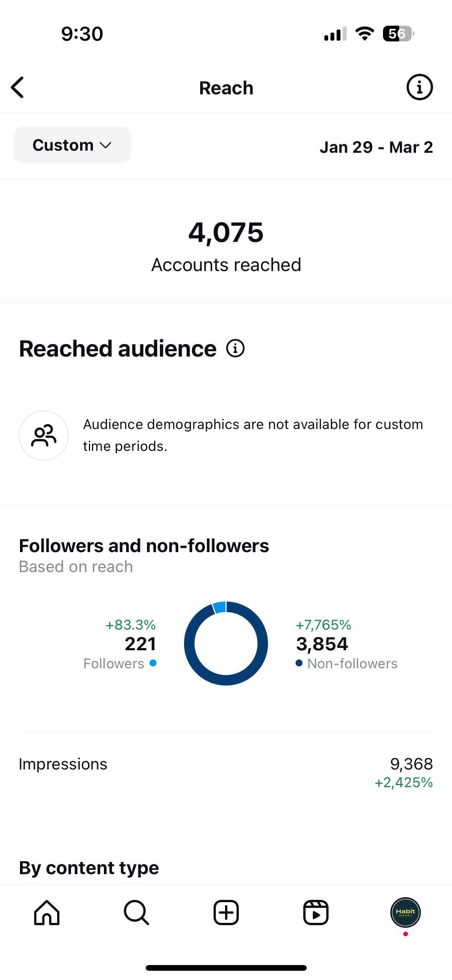Tap the Reached audience info icon
Viewport: 452px width, 980px height.
coord(235,348)
